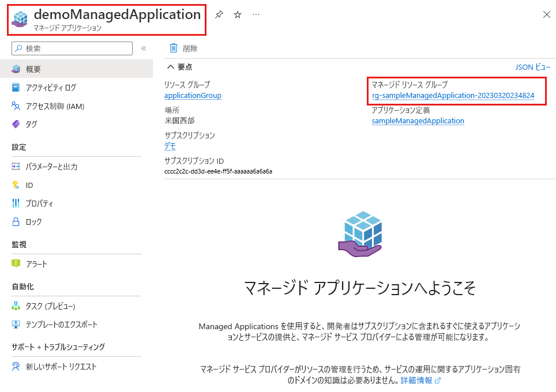Click the 削除 trash can icon
The image size is (556, 392).
(174, 48)
